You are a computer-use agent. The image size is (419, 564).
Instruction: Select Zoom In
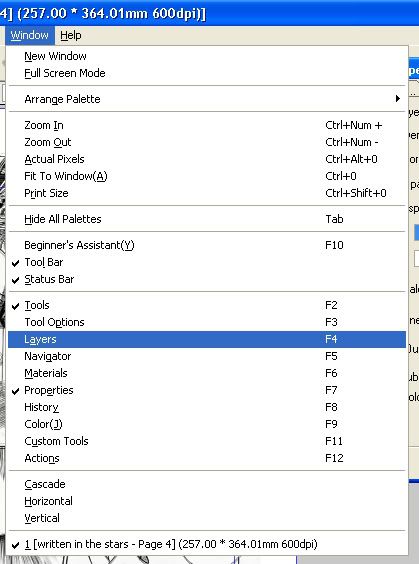(x=207, y=125)
